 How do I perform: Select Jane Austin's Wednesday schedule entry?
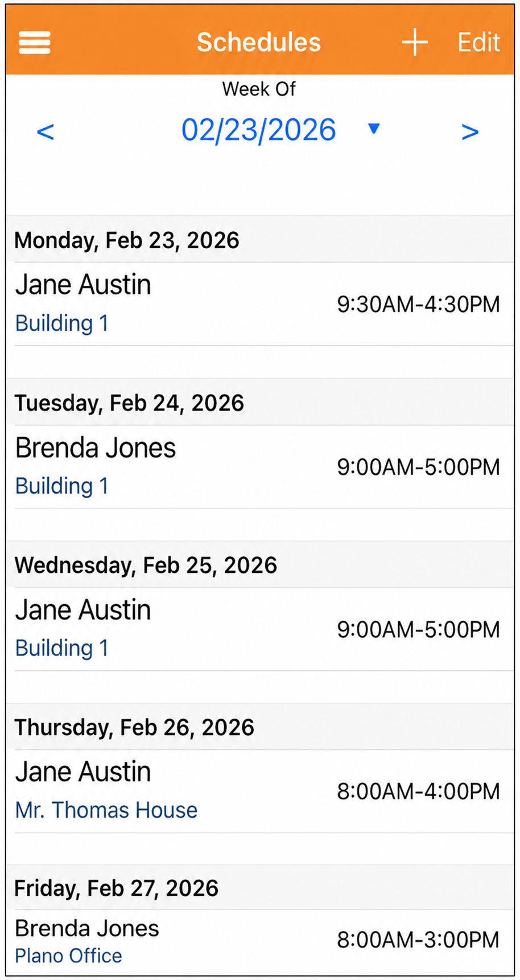click(260, 629)
